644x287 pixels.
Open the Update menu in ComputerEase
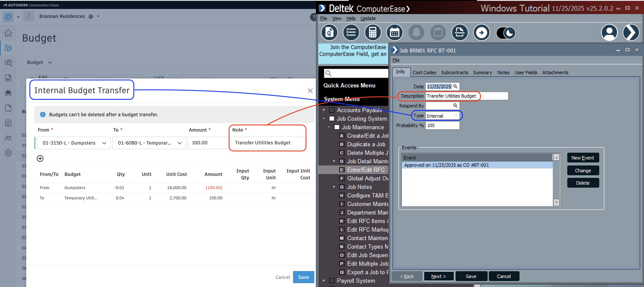pos(368,18)
